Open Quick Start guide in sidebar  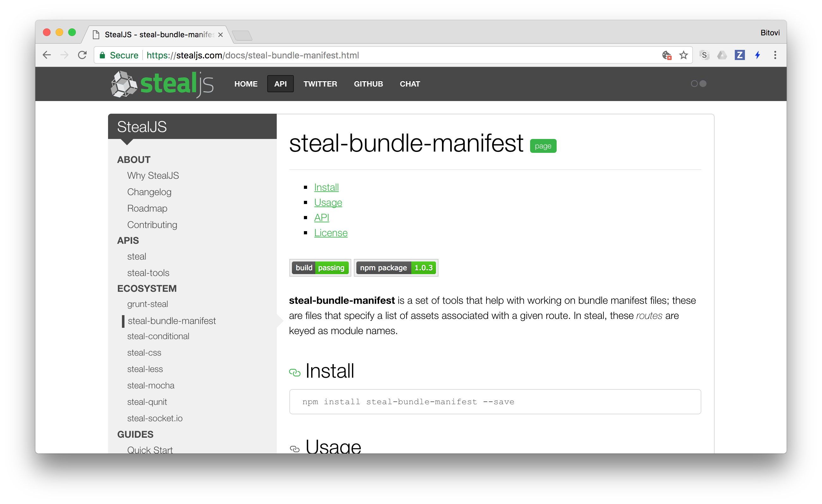(x=150, y=449)
